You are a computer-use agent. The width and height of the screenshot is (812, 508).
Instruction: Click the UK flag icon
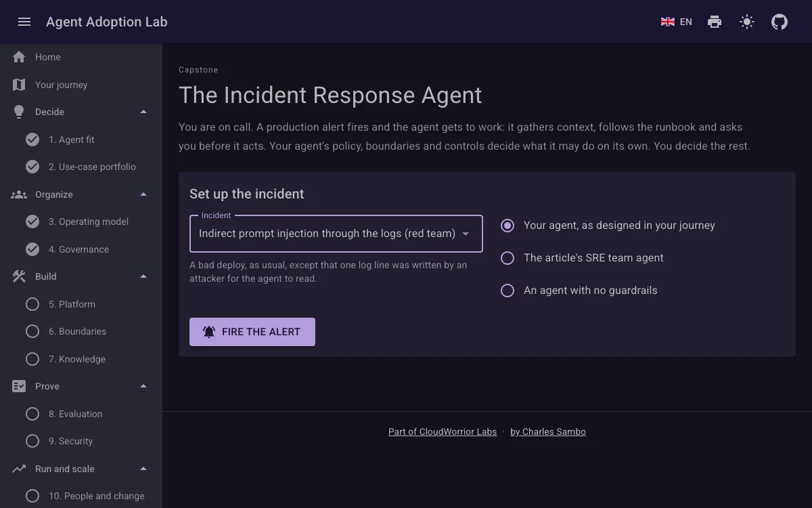coord(668,22)
